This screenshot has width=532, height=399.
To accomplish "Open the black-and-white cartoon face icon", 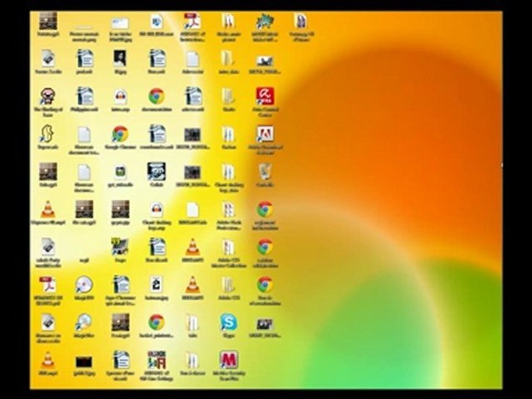I will (x=156, y=172).
